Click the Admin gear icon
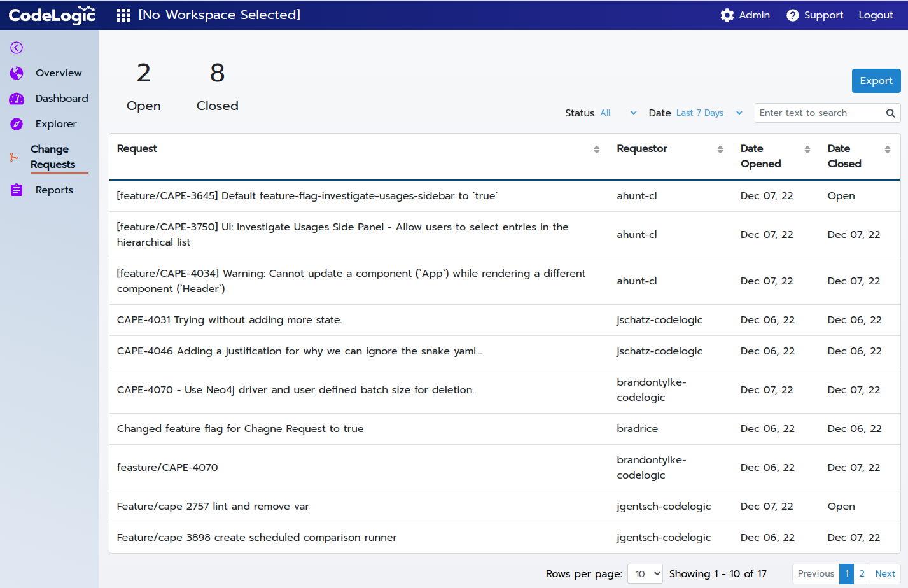 pos(727,15)
